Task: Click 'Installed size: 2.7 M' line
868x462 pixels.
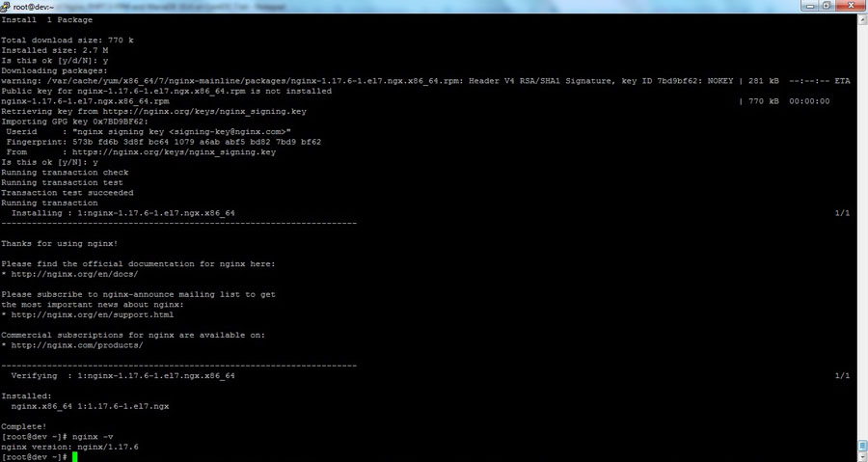Action: click(54, 50)
